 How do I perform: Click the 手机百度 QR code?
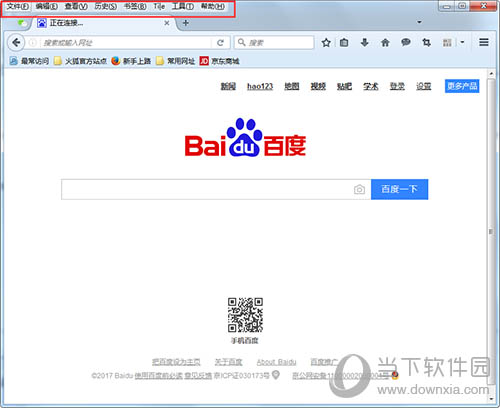[x=245, y=315]
